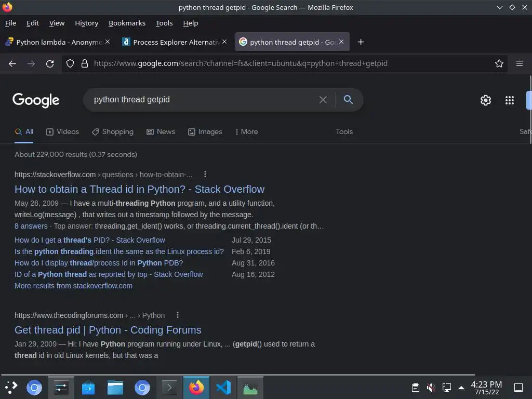Viewport: 532px width, 399px height.
Task: Open tracking protection shield icon
Action: [x=70, y=63]
